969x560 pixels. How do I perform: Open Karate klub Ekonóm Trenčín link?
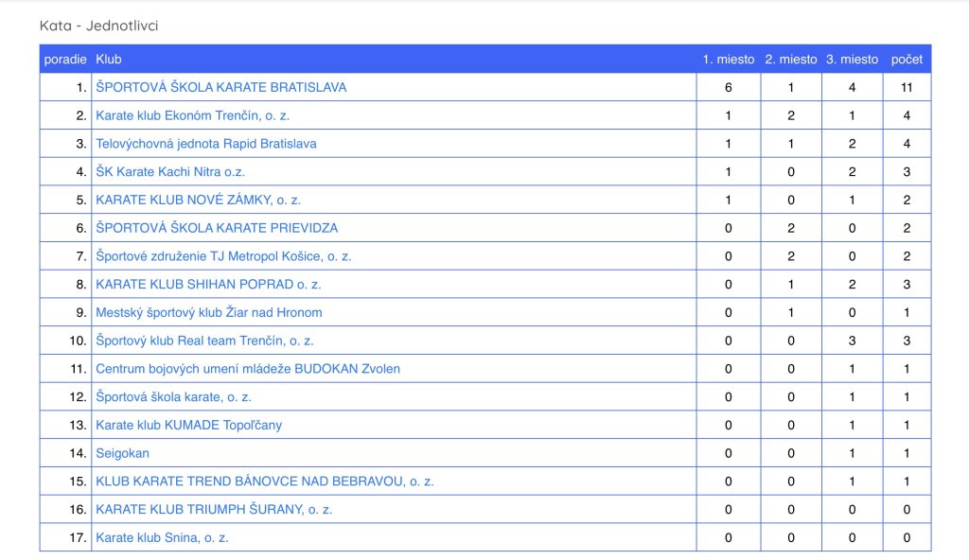click(x=192, y=115)
